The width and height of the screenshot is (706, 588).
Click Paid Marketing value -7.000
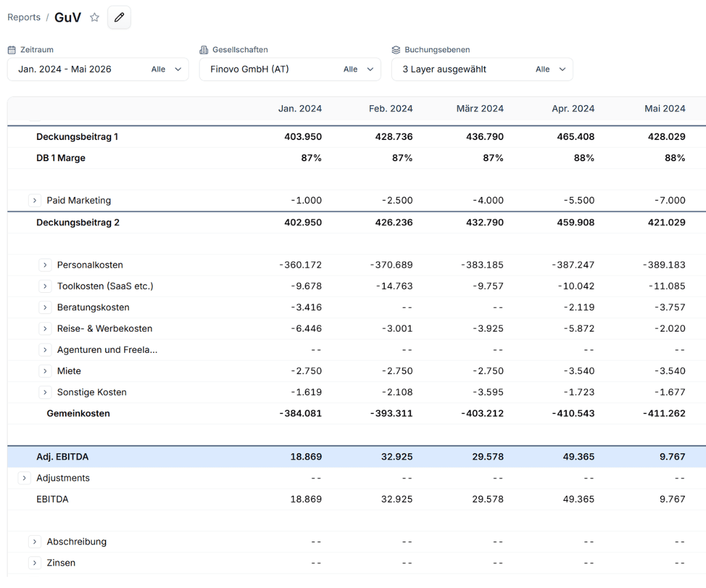(x=670, y=201)
